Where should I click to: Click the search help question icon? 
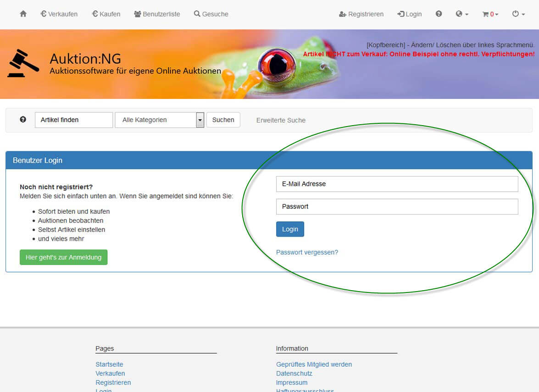[23, 120]
